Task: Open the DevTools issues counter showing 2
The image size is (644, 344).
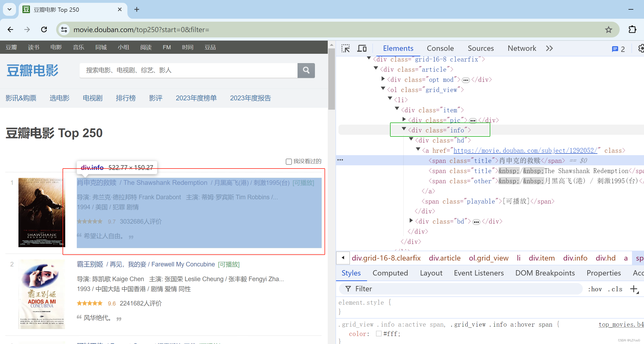Action: (x=618, y=49)
